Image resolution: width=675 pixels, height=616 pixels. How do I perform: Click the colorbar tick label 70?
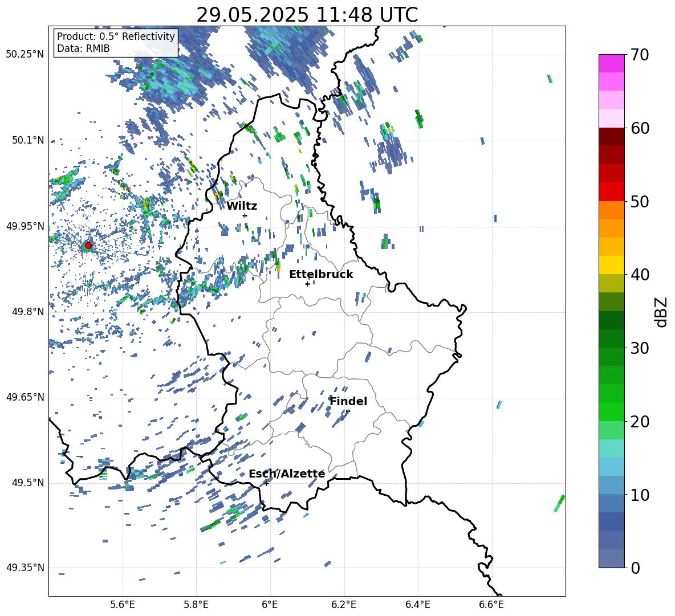coord(640,55)
